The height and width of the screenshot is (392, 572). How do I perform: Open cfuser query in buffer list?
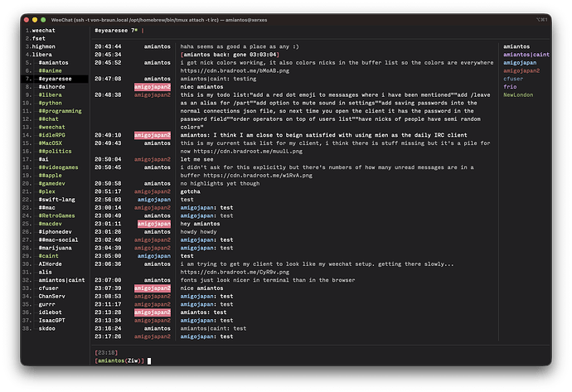pos(49,288)
